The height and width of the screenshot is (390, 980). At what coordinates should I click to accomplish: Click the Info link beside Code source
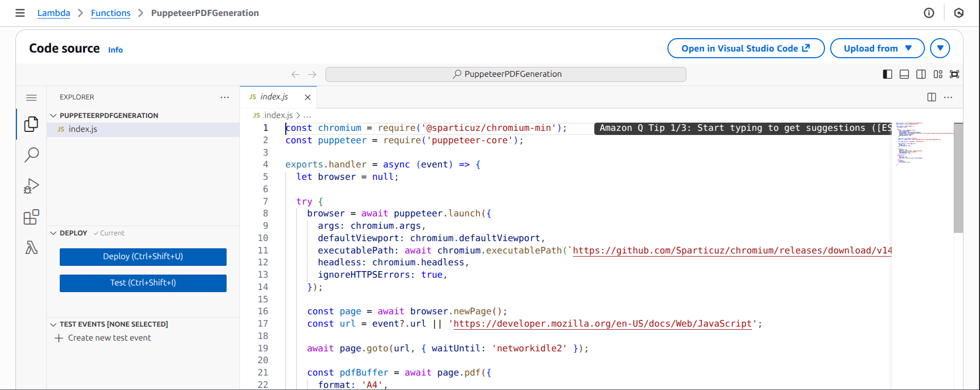pos(115,50)
